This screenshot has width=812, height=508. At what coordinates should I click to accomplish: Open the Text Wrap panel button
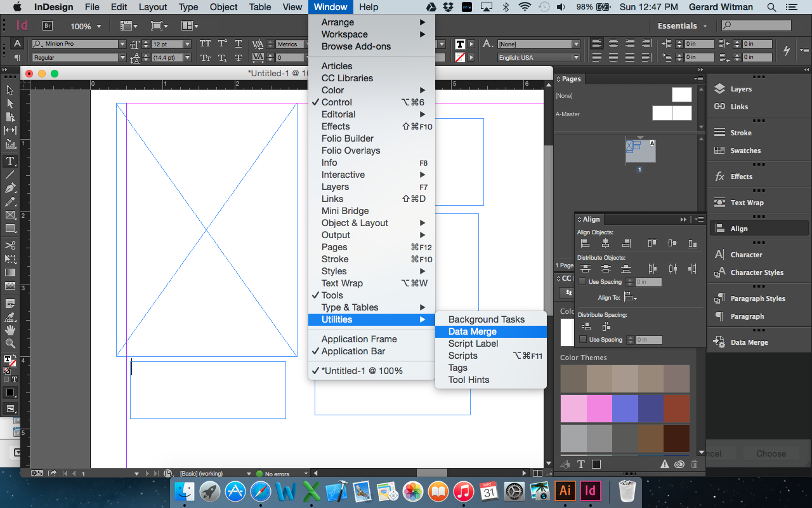[759, 203]
